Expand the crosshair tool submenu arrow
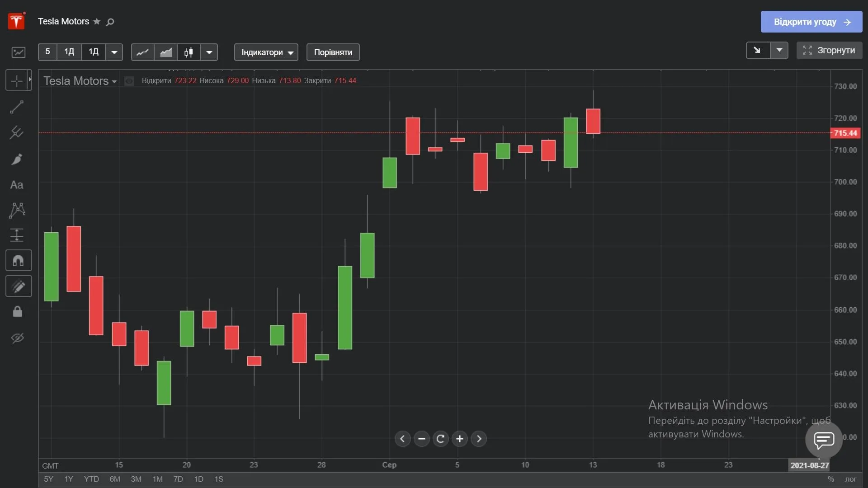The image size is (868, 488). 30,80
